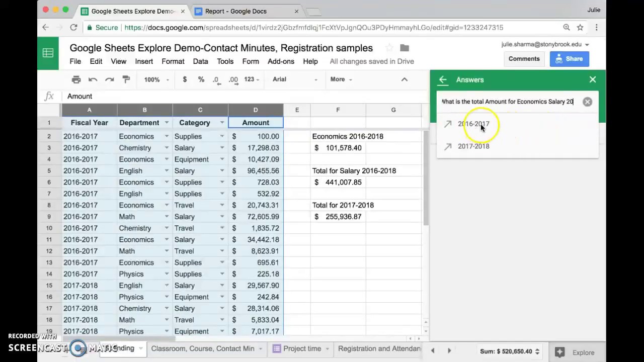This screenshot has width=644, height=362.
Task: Clear the question text field
Action: [x=587, y=102]
